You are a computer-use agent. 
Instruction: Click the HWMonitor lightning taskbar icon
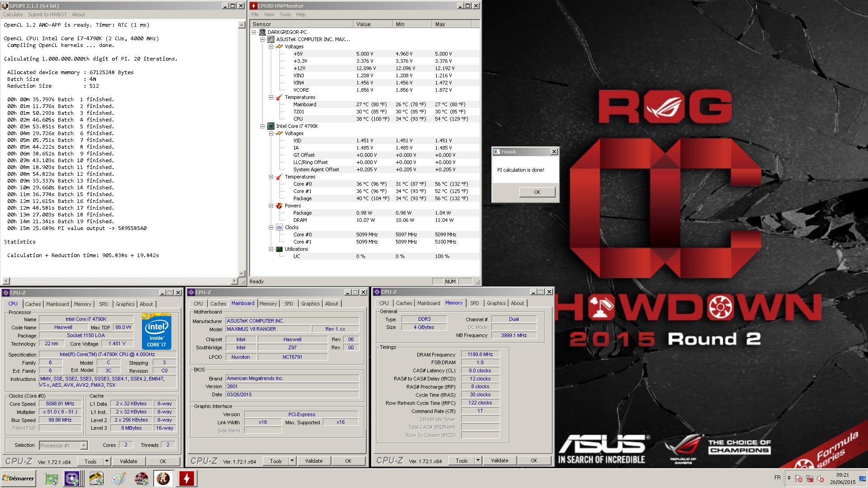pyautogui.click(x=186, y=479)
